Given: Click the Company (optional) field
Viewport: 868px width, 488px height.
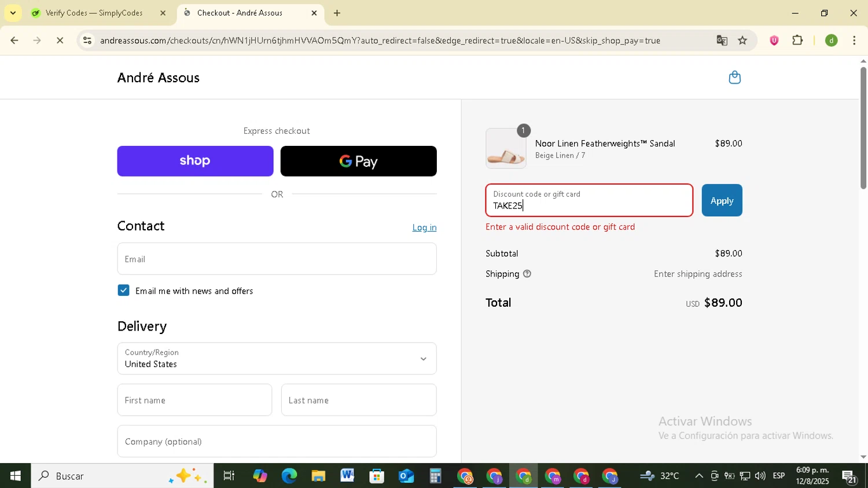Looking at the screenshot, I should (277, 441).
